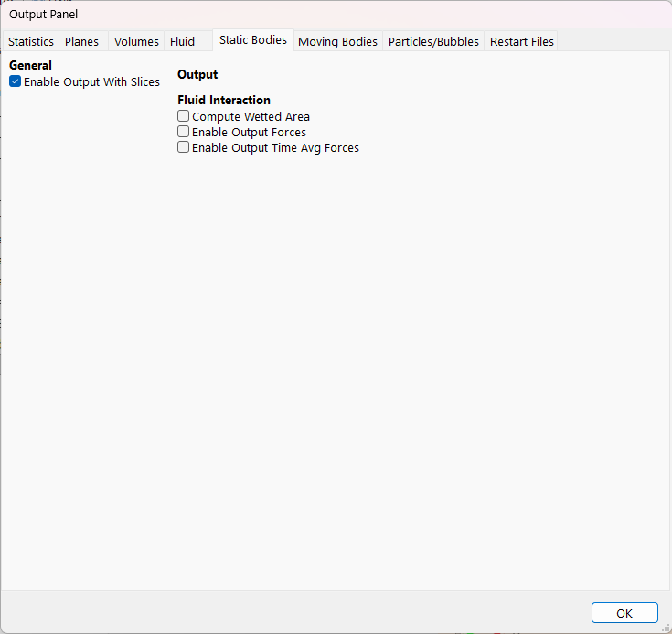The image size is (672, 634).
Task: Click the General section heading
Action: pos(30,66)
